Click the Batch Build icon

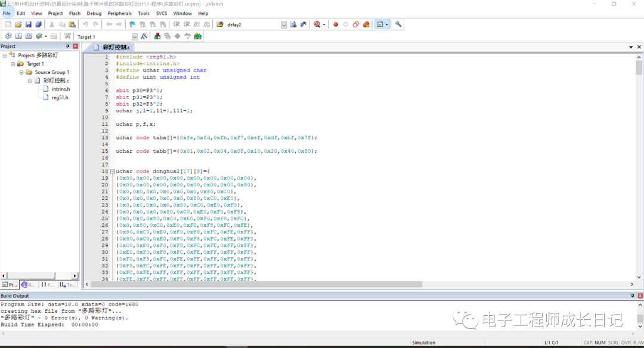click(x=39, y=36)
